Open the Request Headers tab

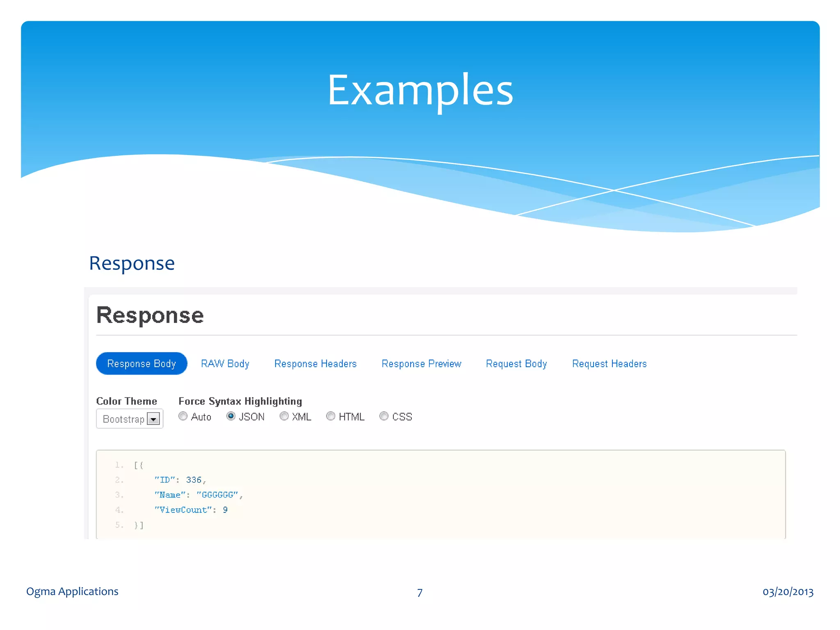click(609, 364)
